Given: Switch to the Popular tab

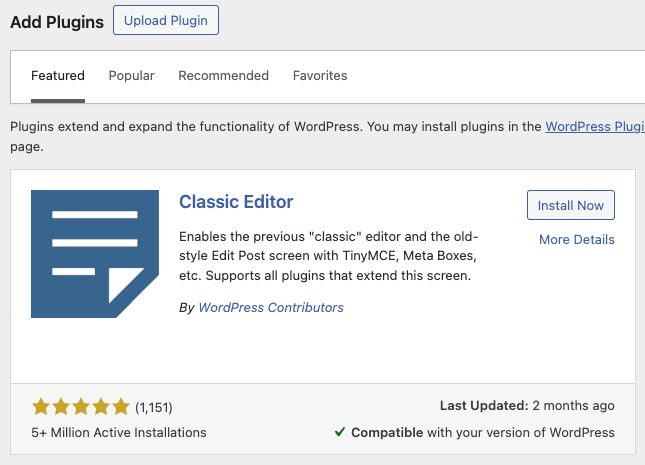Looking at the screenshot, I should point(131,76).
